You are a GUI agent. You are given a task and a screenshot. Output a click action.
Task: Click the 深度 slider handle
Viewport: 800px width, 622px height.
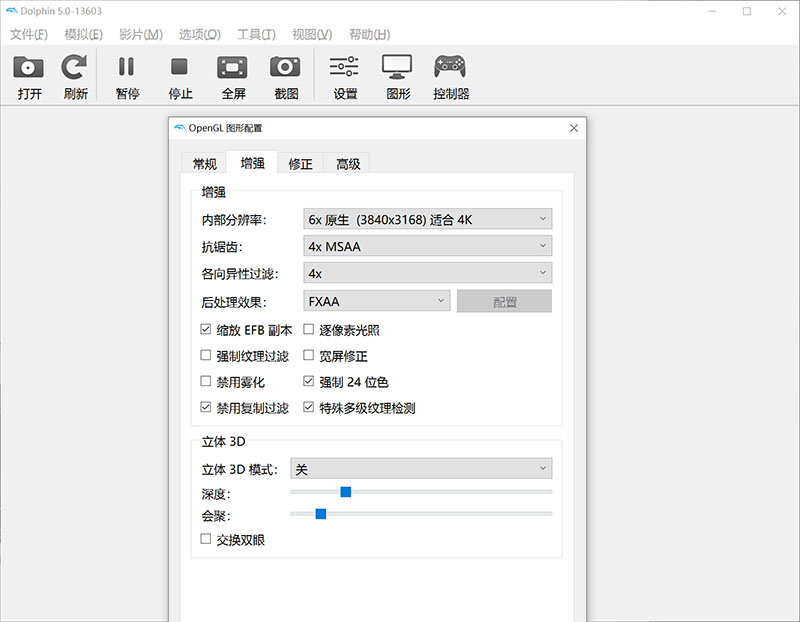(x=345, y=491)
